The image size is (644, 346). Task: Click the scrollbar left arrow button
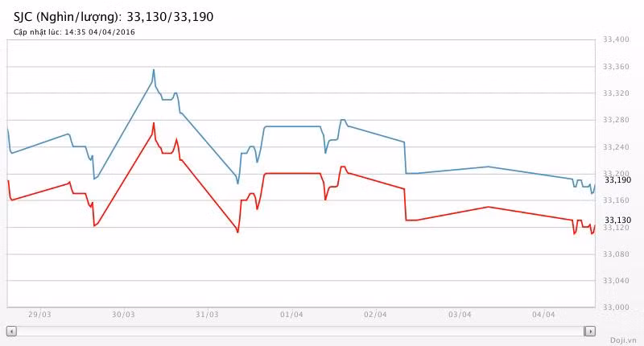pos(11,331)
